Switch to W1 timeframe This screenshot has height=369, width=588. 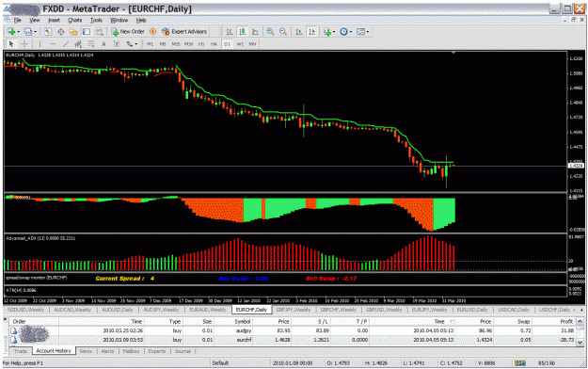[240, 44]
